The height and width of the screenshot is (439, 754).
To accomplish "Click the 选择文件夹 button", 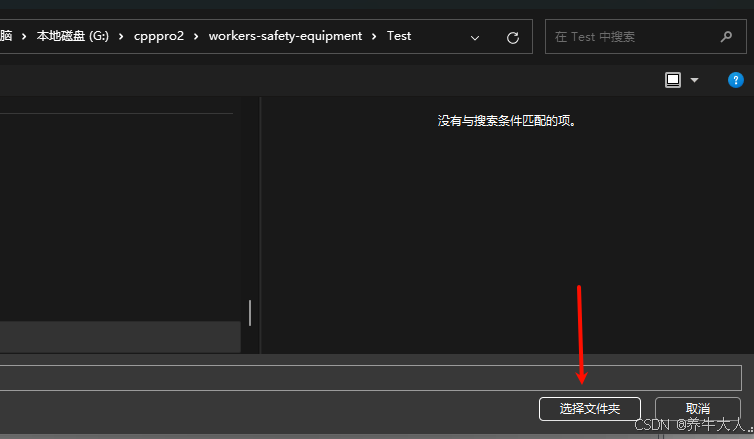I will pos(590,409).
